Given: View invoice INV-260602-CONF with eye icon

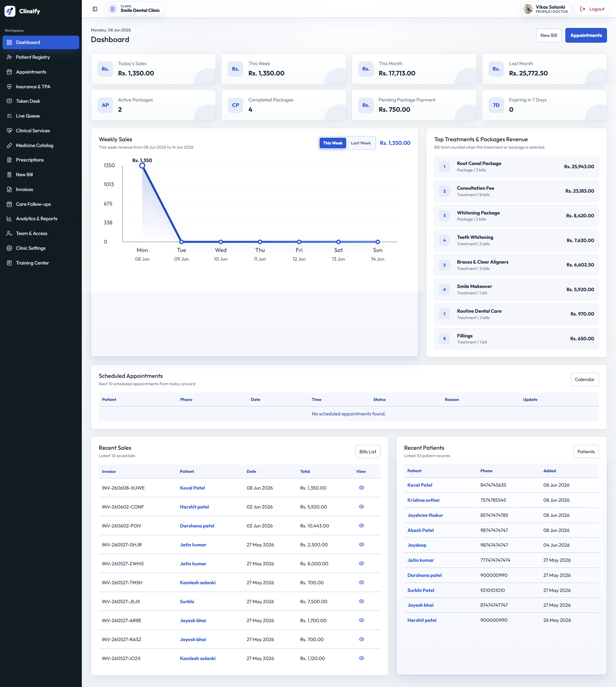Looking at the screenshot, I should coord(362,507).
